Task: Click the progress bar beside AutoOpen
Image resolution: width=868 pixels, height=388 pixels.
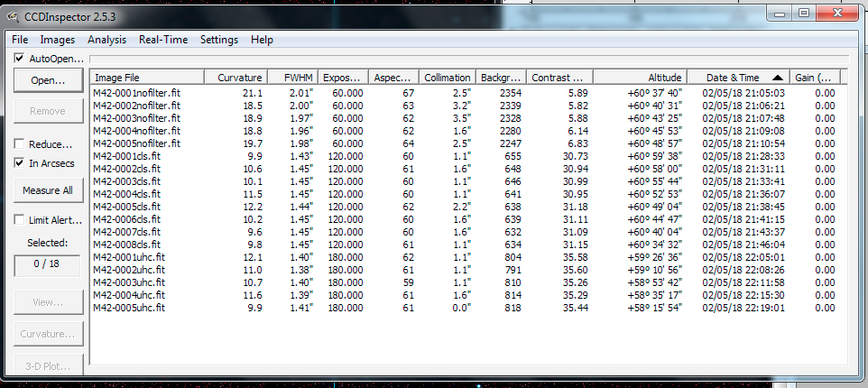Action: tap(469, 59)
